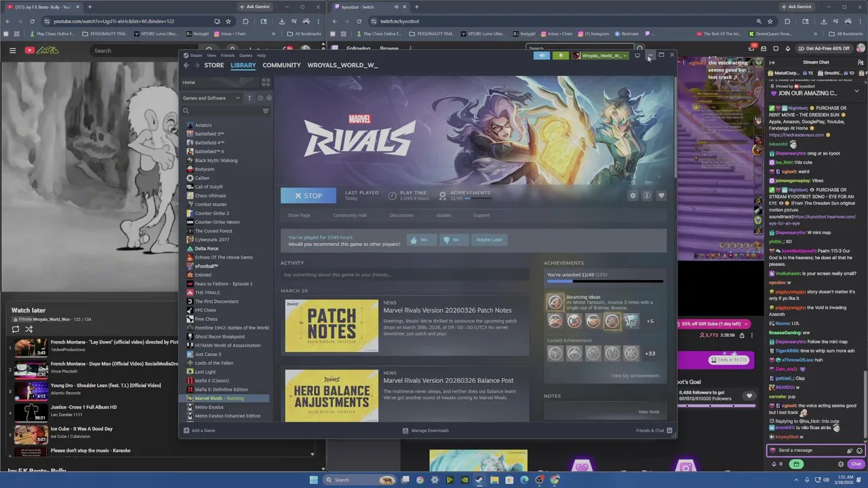Screen dimensions: 868x488
Task: Open the Hero Balance Adjustments news thumbnail
Action: (x=332, y=395)
